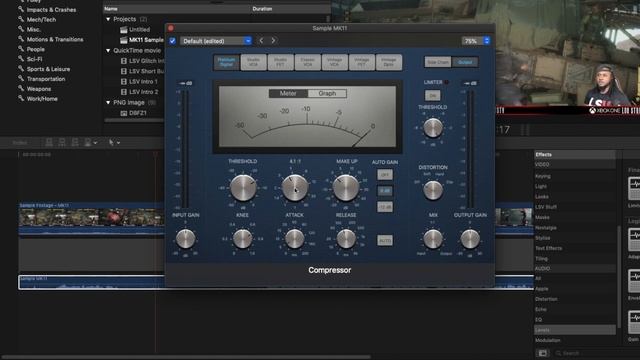This screenshot has height=360, width=640.
Task: Toggle the compressor plug-in enable checkbox
Action: pos(172,40)
